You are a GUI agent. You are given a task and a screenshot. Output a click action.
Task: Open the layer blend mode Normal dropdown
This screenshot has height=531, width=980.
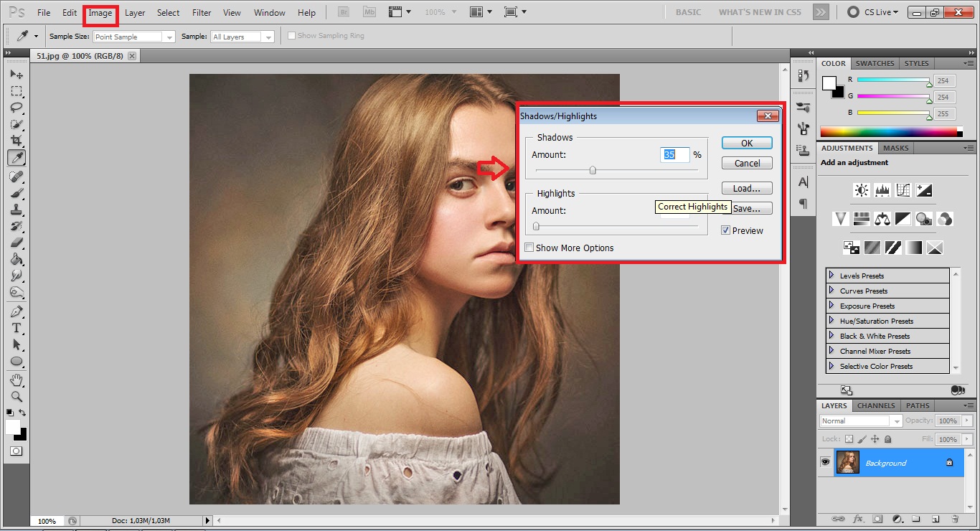(860, 421)
